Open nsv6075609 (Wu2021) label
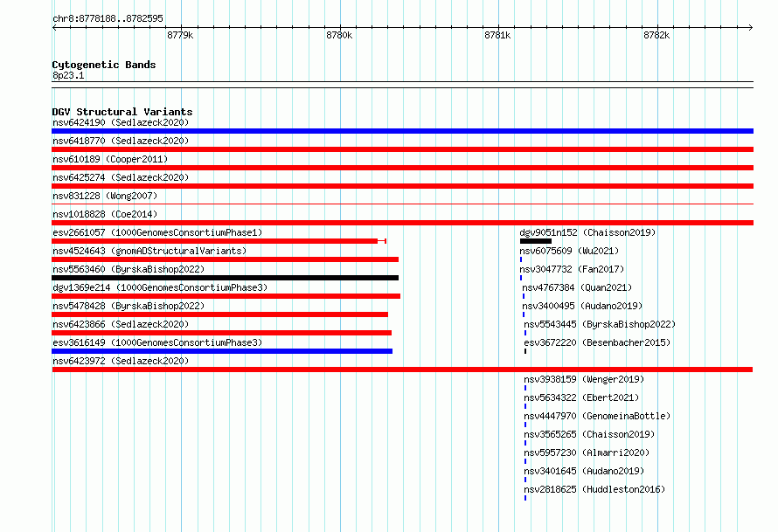 tap(569, 251)
